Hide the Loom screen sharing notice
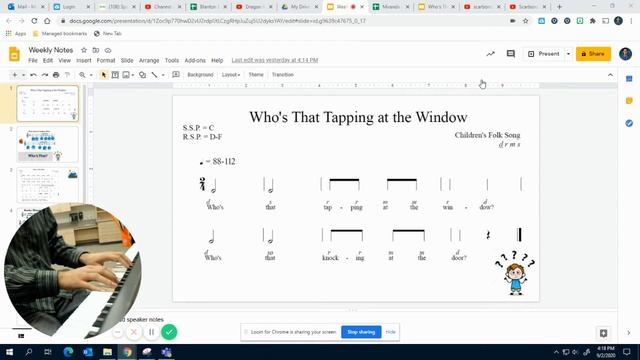The image size is (640, 360). [x=391, y=332]
